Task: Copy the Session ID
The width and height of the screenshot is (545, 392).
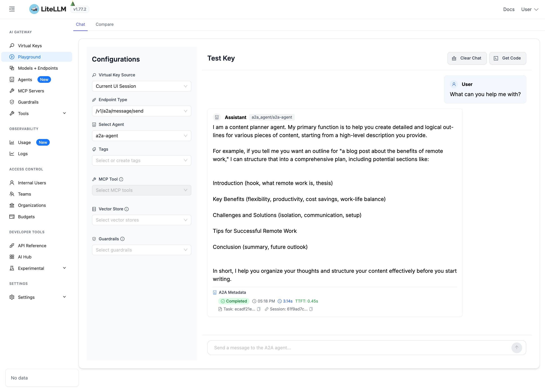Action: tap(311, 309)
